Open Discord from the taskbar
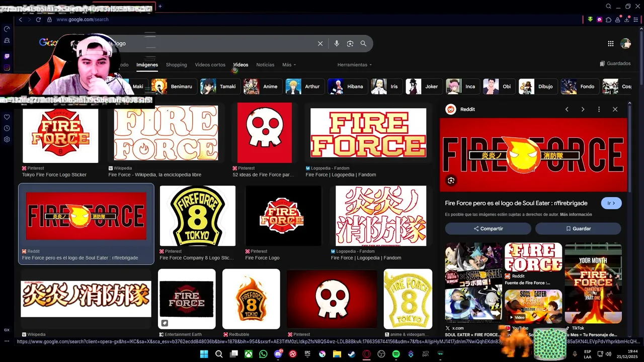644x362 pixels. (x=278, y=354)
